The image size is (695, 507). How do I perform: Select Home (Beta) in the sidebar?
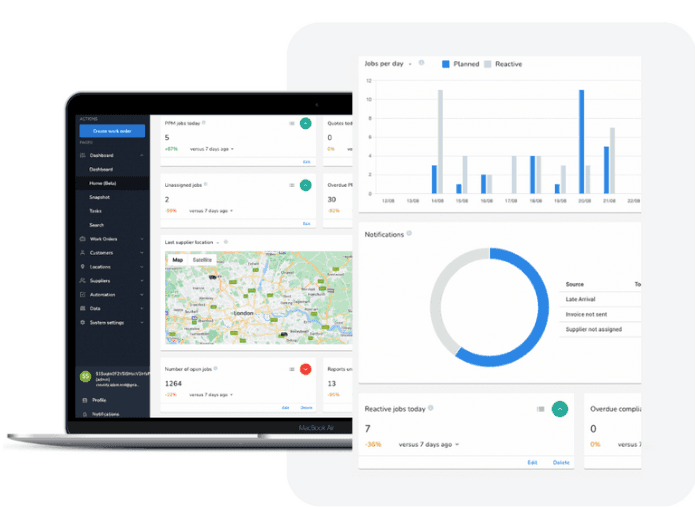tap(103, 183)
